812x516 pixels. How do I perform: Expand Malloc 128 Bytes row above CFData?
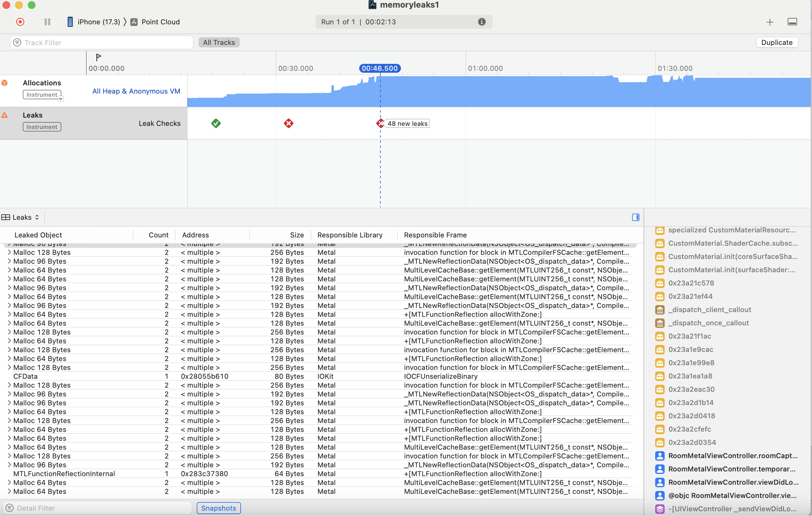coord(9,367)
